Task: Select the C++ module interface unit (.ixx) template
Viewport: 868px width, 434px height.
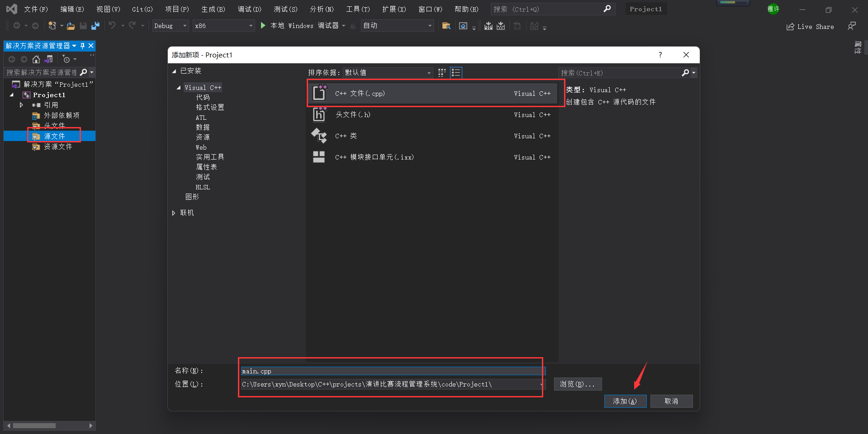Action: tap(434, 157)
